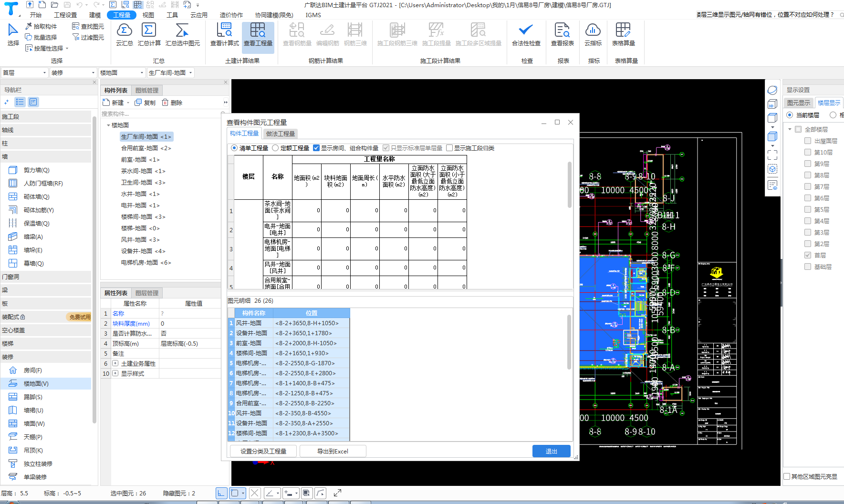
Task: Click the fullscreen arrow icon in status bar
Action: (337, 493)
